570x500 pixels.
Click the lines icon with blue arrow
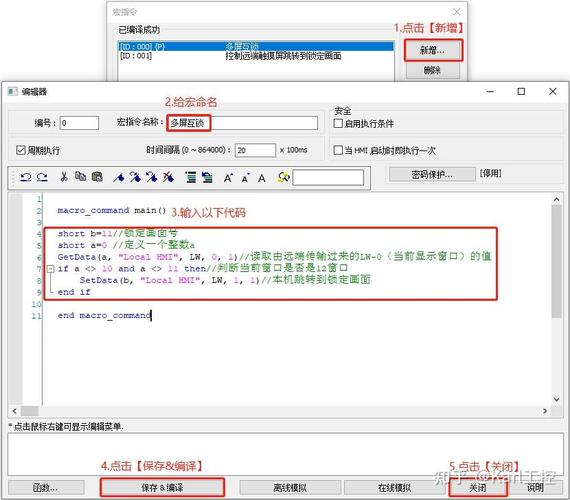[207, 177]
